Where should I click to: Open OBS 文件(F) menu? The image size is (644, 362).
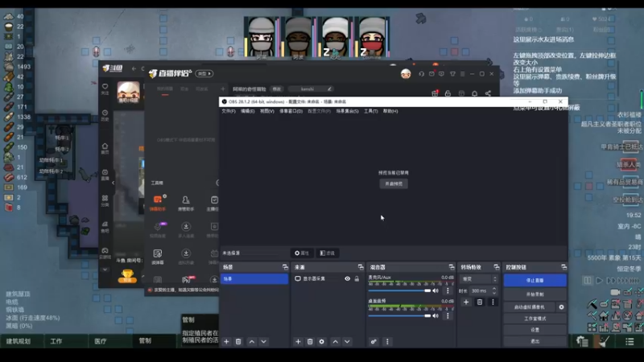(229, 111)
